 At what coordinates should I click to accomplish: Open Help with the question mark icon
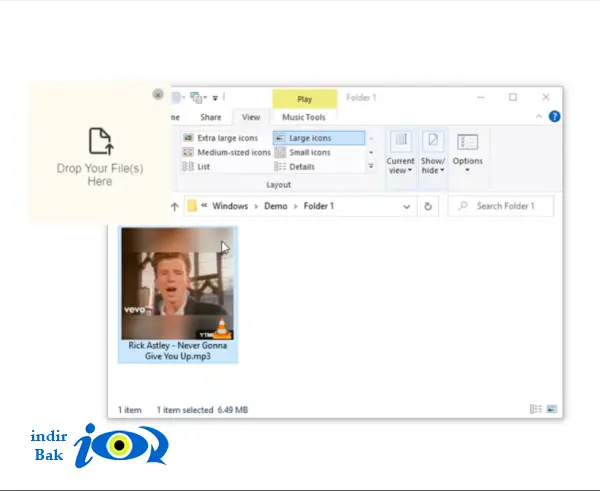[x=554, y=116]
